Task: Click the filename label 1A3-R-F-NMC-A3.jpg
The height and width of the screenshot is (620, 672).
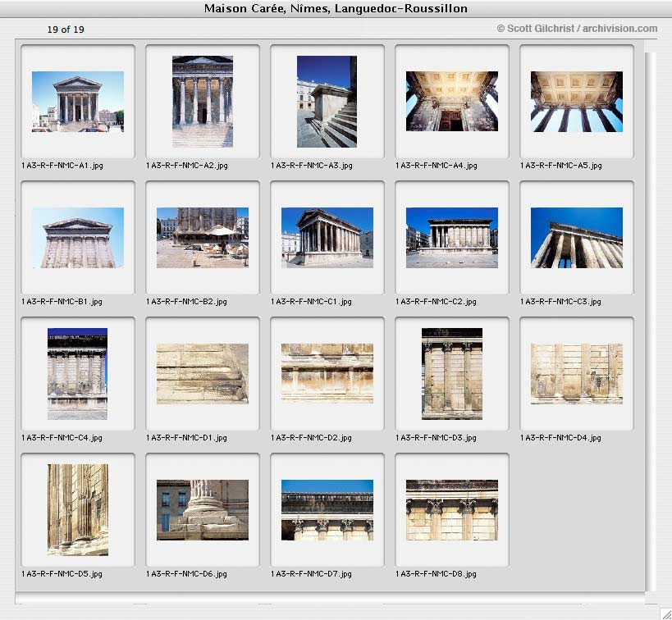Action: pyautogui.click(x=312, y=166)
